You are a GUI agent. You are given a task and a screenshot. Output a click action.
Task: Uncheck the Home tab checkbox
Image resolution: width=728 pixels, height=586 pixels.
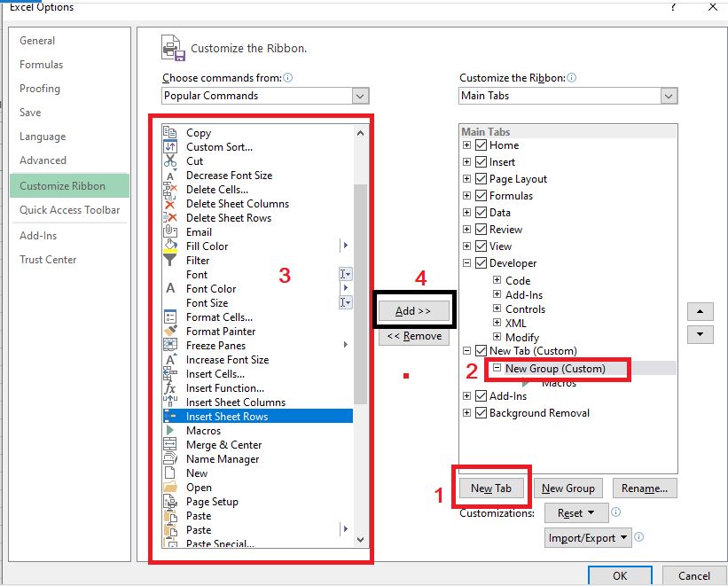point(481,145)
